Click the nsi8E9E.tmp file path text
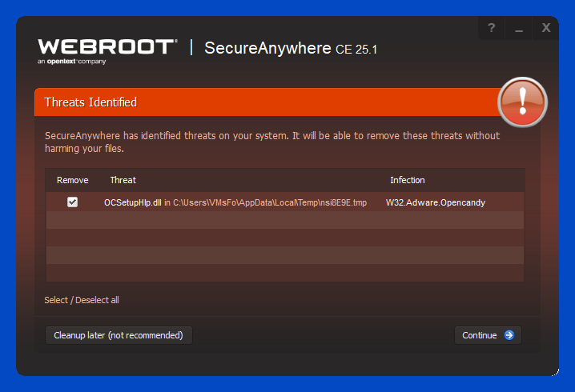This screenshot has height=392, width=575. pyautogui.click(x=270, y=202)
